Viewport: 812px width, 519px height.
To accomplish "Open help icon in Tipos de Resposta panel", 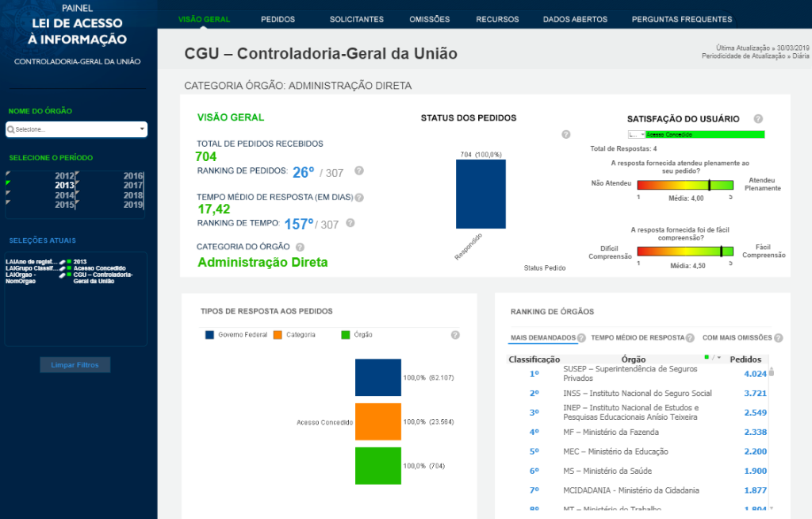I will 455,335.
